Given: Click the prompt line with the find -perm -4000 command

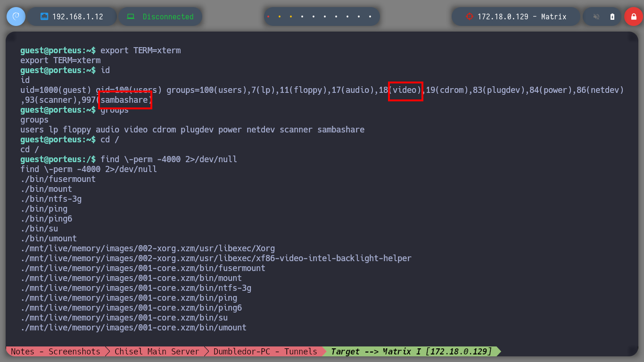Looking at the screenshot, I should (x=129, y=159).
